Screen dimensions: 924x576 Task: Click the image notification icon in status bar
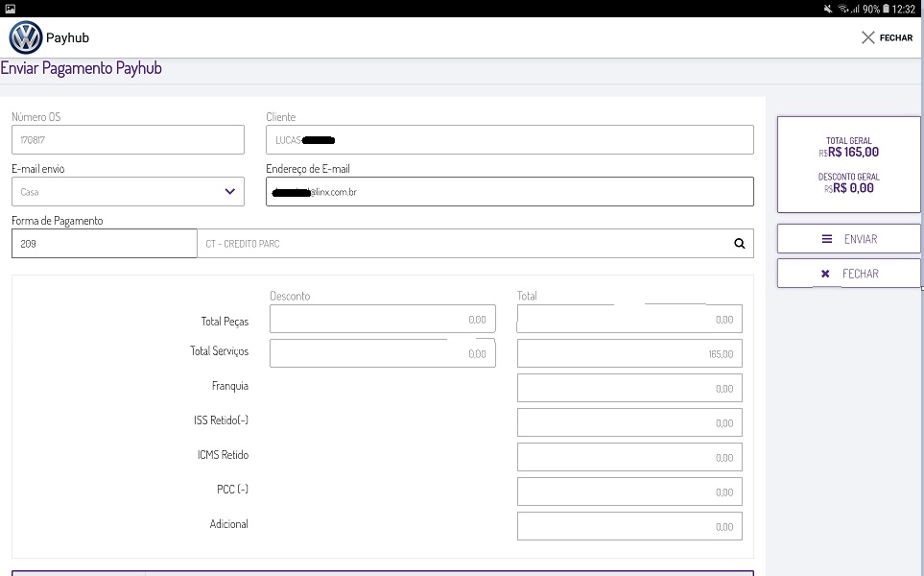[x=10, y=9]
